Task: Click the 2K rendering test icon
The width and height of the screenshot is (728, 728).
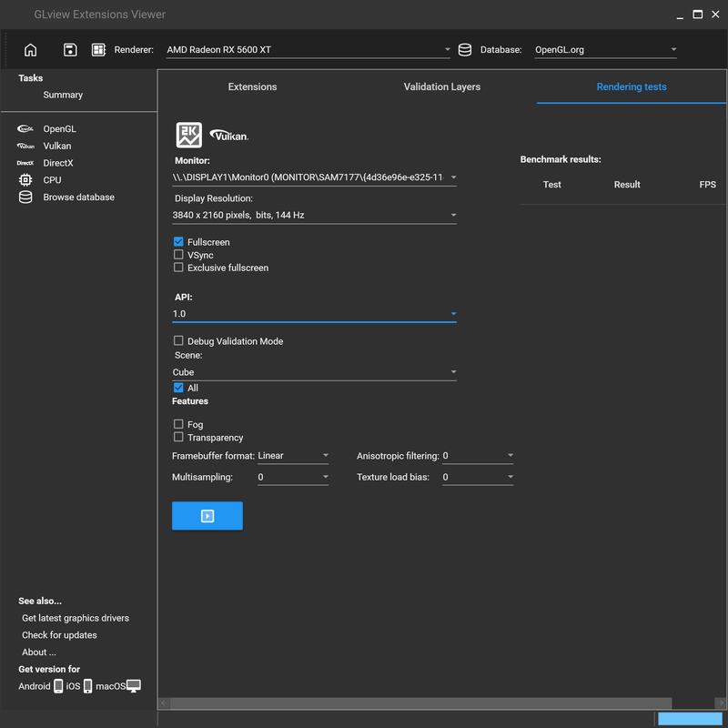Action: tap(189, 135)
